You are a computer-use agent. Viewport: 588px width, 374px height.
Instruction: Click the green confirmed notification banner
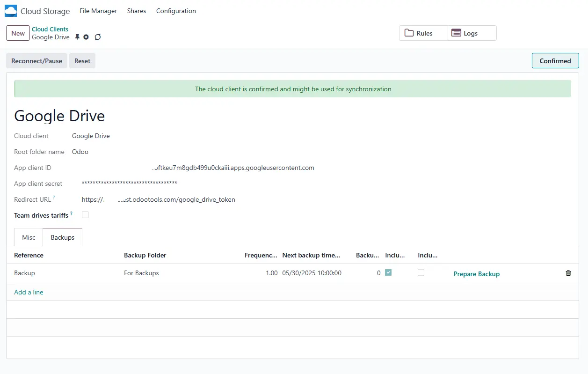pyautogui.click(x=293, y=89)
